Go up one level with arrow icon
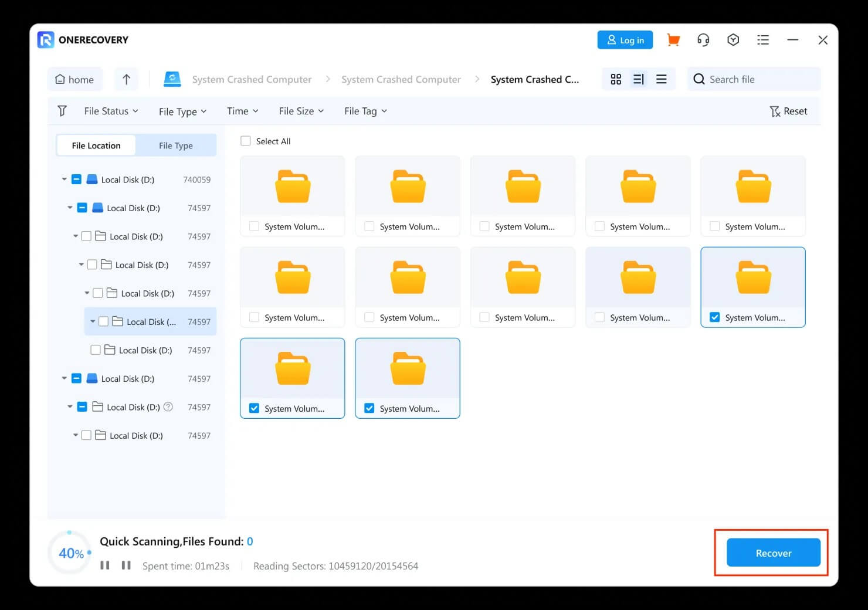This screenshot has width=868, height=610. click(x=126, y=79)
